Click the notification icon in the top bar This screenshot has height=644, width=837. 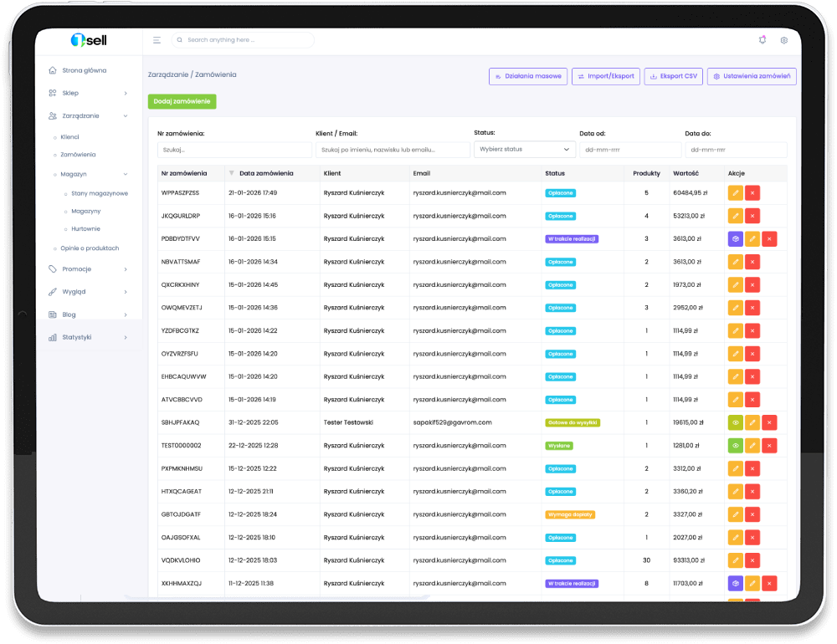[762, 40]
